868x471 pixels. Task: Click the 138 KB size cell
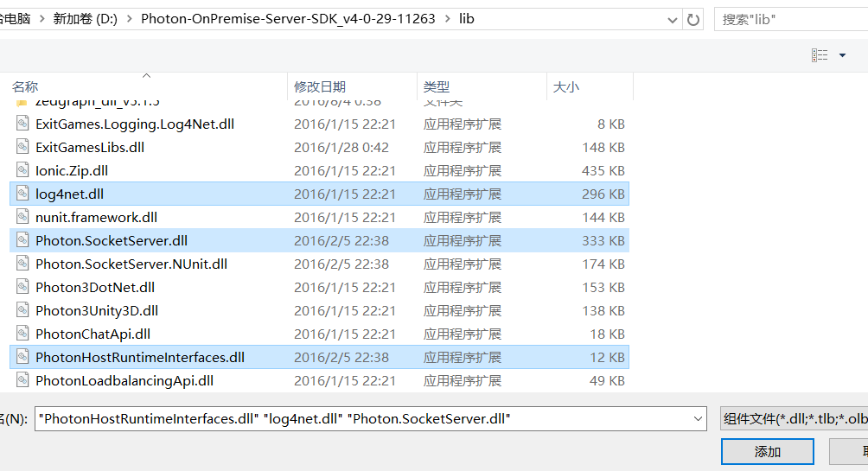click(x=603, y=310)
